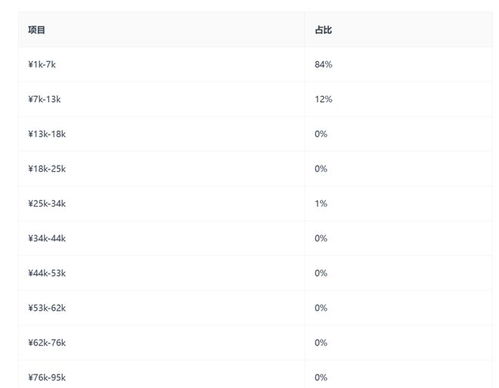Image resolution: width=499 pixels, height=388 pixels.
Task: Select the ¥62k-76k row label
Action: [47, 343]
